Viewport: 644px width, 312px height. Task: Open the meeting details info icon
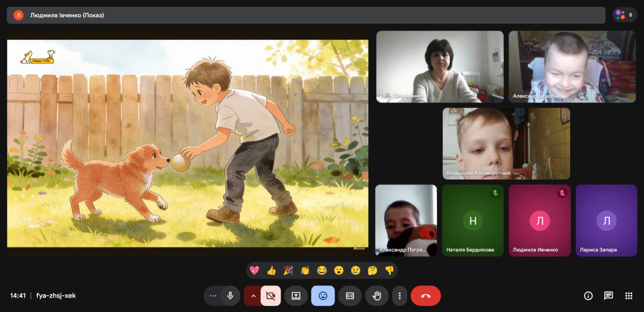588,296
